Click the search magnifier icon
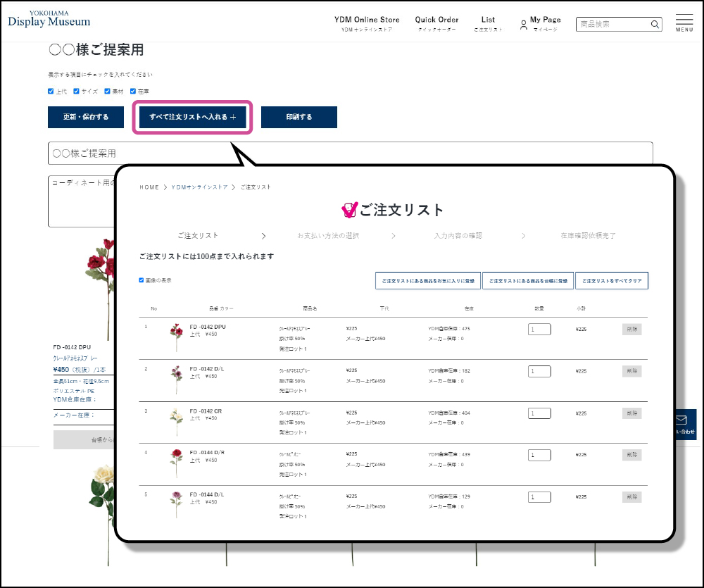 pos(655,25)
